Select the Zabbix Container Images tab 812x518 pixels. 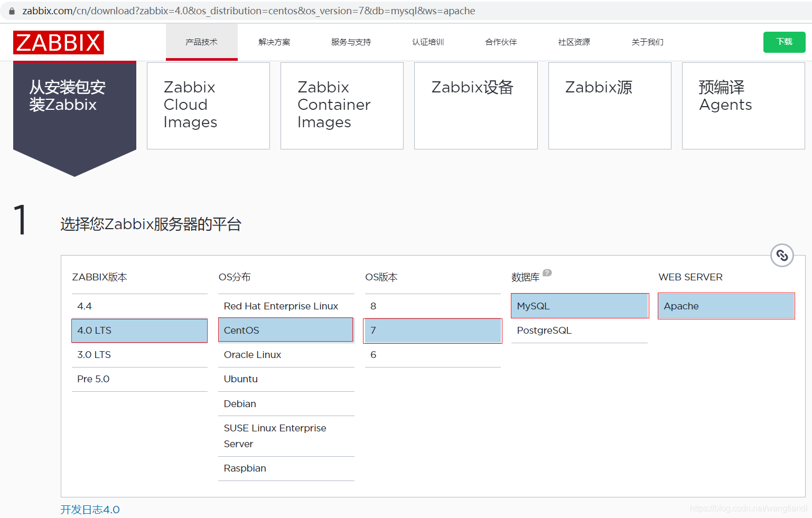pos(342,106)
